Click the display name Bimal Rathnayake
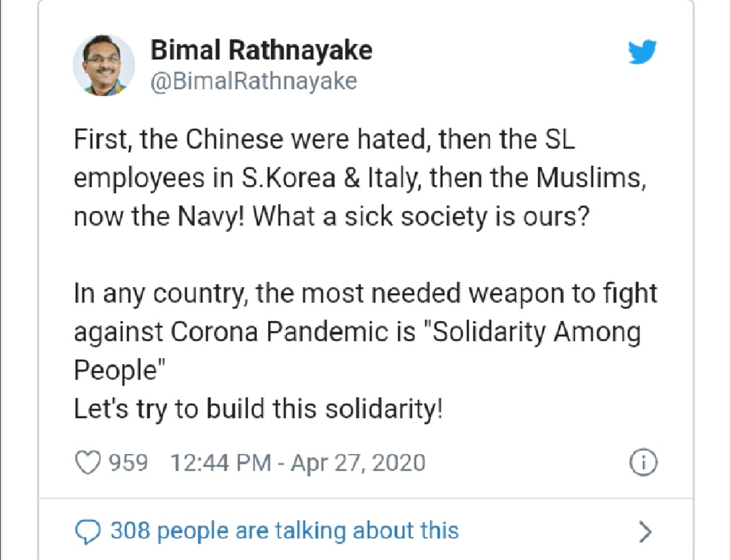 pyautogui.click(x=261, y=50)
